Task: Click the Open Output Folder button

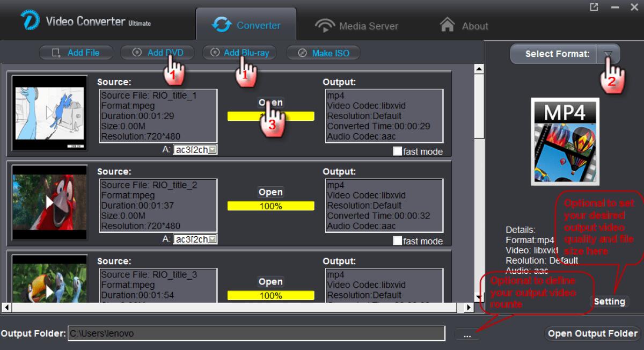Action: click(592, 333)
